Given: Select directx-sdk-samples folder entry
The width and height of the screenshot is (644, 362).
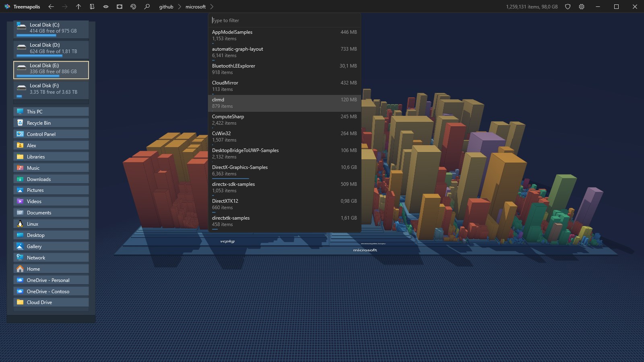Looking at the screenshot, I should coord(284,187).
